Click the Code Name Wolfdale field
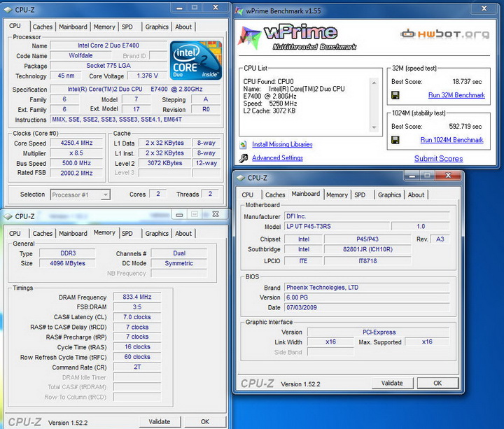Screen dimensions: 504x429 80,55
